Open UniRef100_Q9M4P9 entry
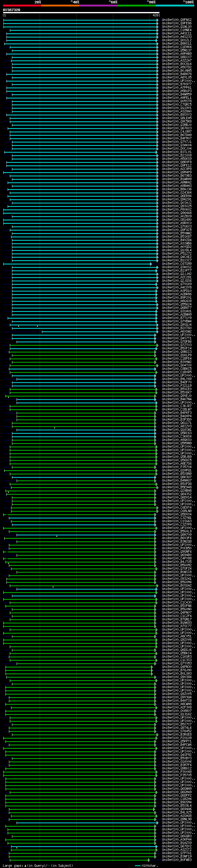197x868 pixels. [x=177, y=172]
